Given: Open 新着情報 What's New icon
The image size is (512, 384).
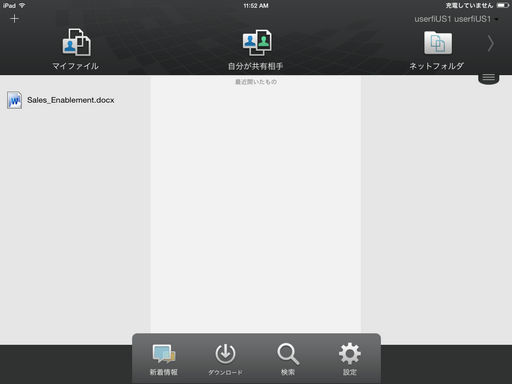Looking at the screenshot, I should click(x=164, y=354).
